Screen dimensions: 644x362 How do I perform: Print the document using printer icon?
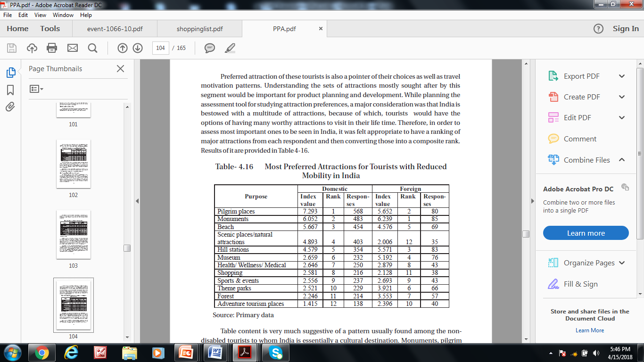tap(52, 48)
